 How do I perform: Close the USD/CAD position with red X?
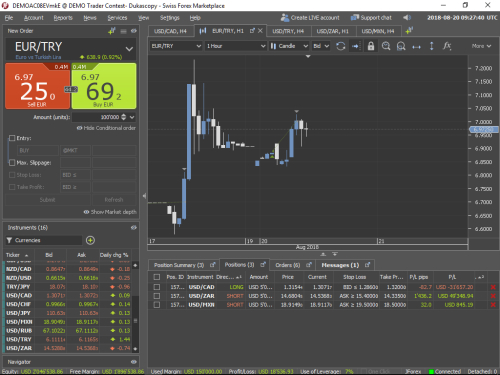pos(493,287)
